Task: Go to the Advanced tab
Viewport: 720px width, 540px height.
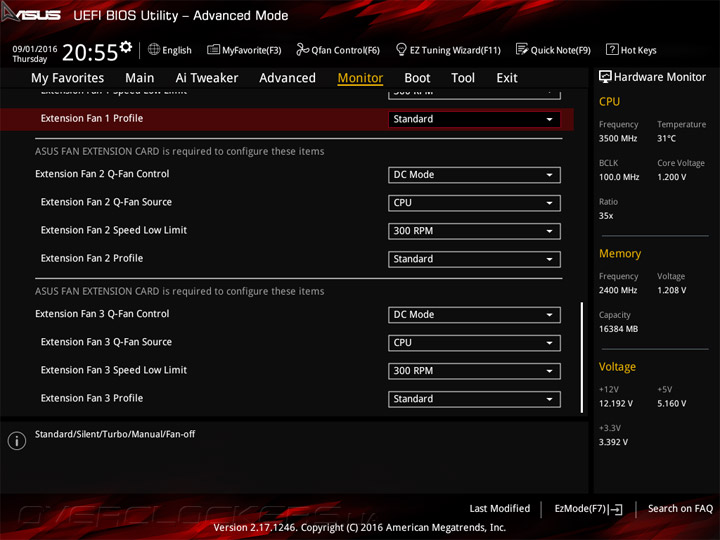Action: coord(287,78)
